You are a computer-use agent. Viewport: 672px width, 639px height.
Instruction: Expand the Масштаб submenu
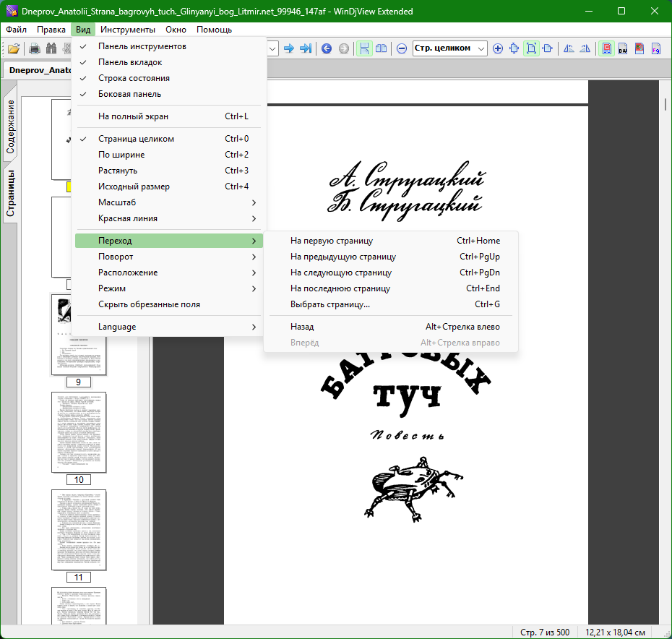(169, 202)
